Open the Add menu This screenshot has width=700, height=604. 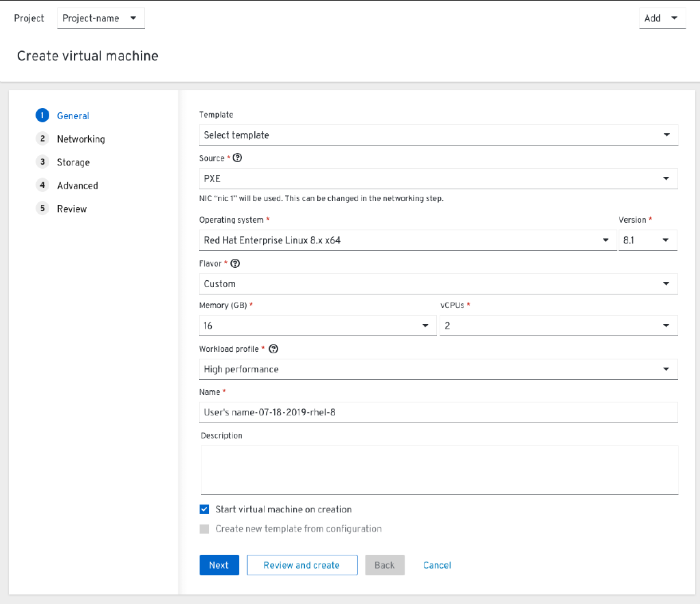pyautogui.click(x=661, y=18)
